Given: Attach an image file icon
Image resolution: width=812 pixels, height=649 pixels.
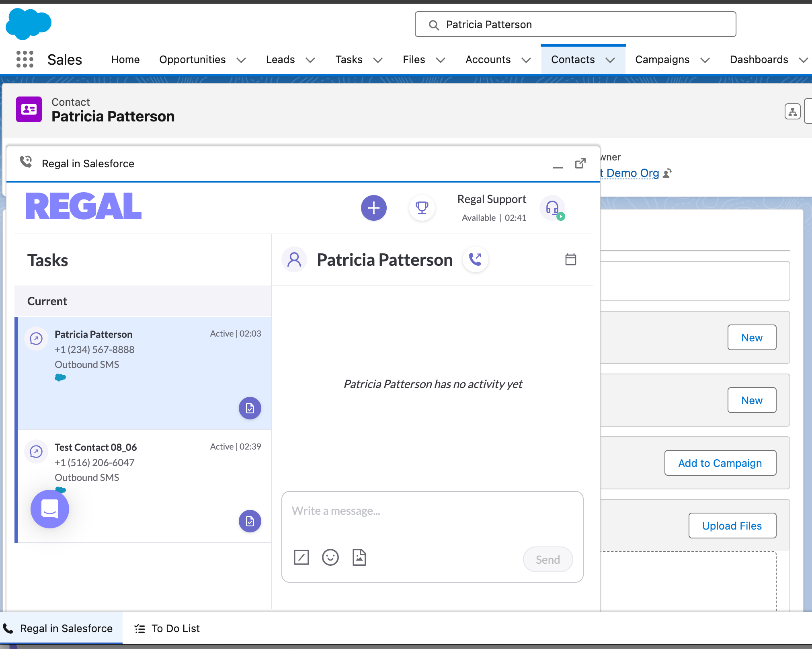Looking at the screenshot, I should click(x=359, y=558).
